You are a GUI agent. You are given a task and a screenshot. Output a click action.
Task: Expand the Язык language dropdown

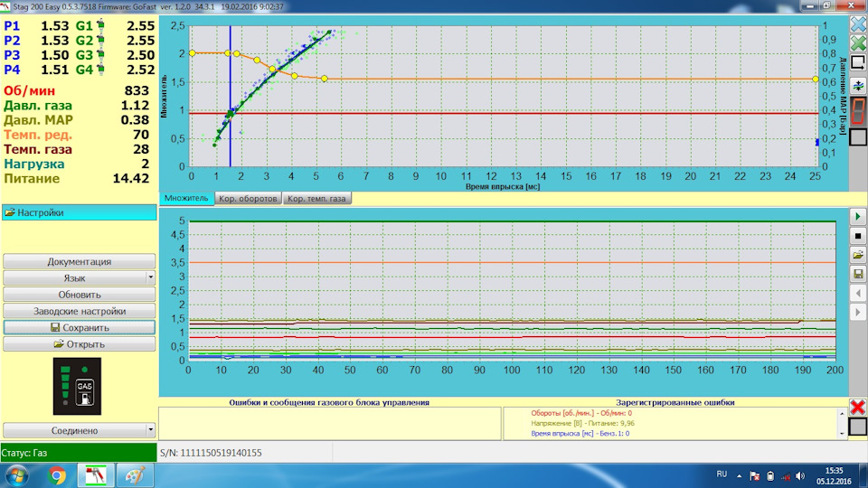pyautogui.click(x=151, y=277)
